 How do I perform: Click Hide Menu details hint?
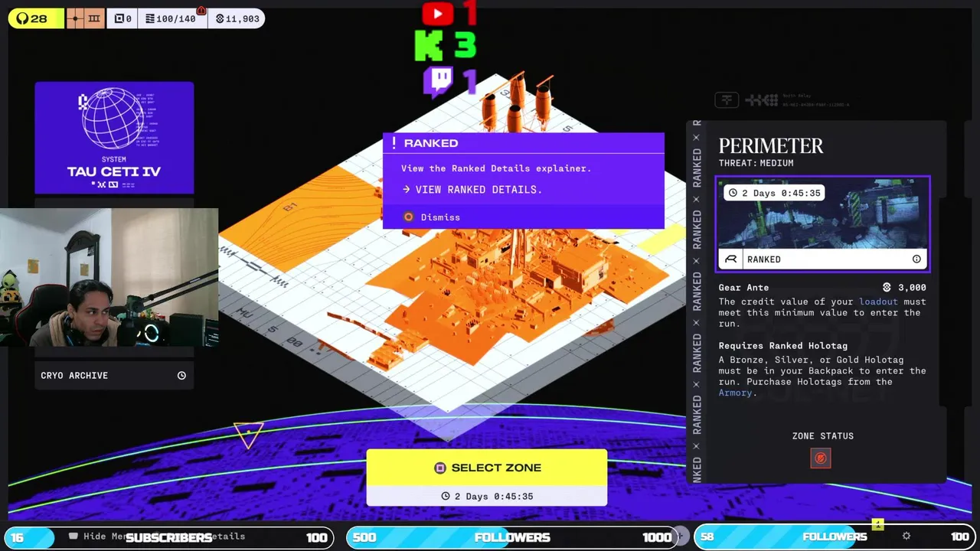tap(157, 536)
